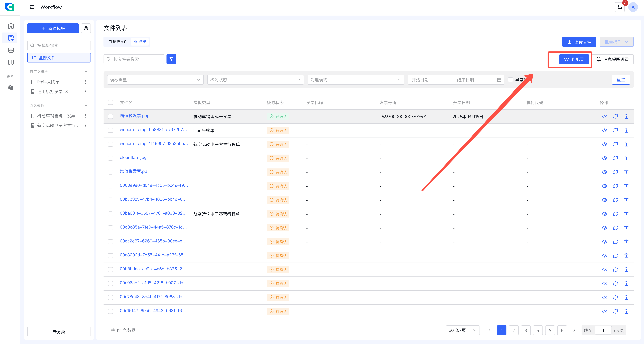
Task: Open template settings hexagon icon
Action: (x=86, y=28)
